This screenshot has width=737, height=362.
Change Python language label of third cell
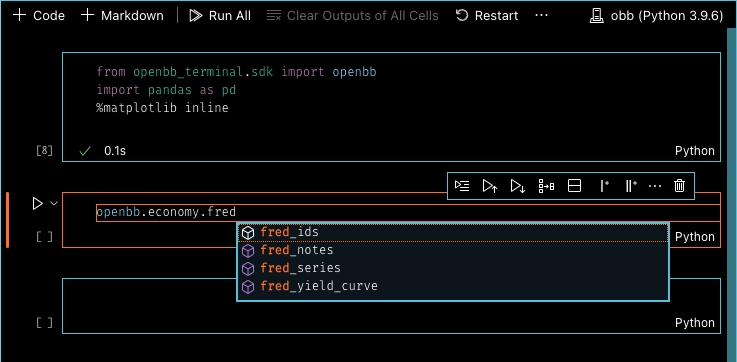point(695,323)
